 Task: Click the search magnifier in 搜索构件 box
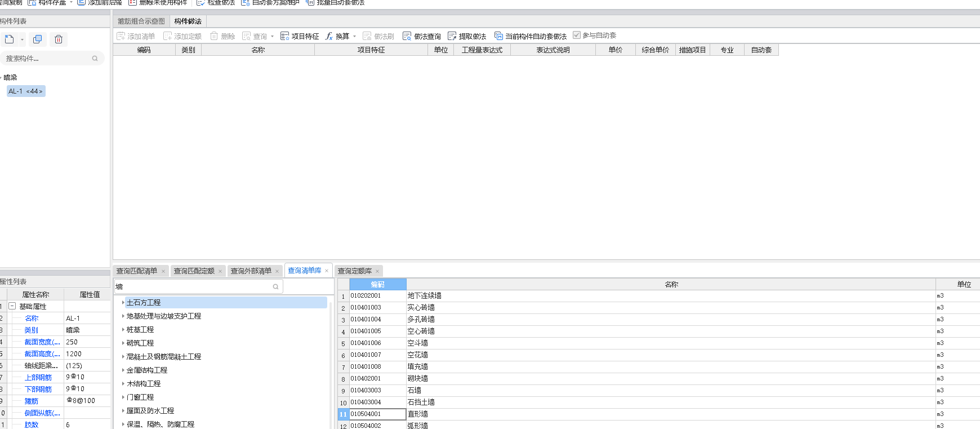(x=95, y=59)
